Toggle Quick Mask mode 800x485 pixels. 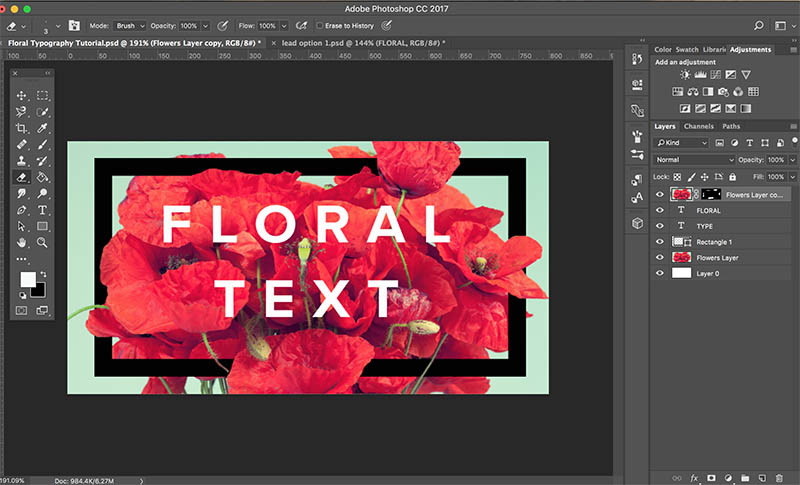[21, 310]
